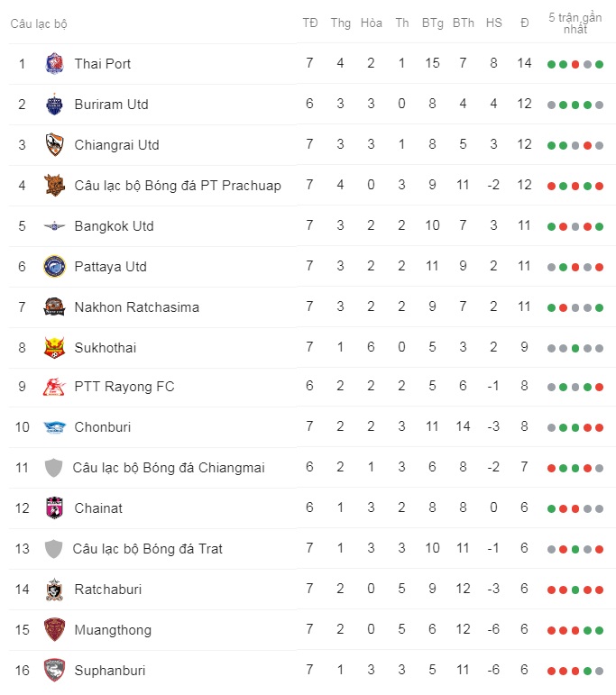The width and height of the screenshot is (616, 695).
Task: Open the Chiangrai Utd crest icon
Action: click(54, 145)
